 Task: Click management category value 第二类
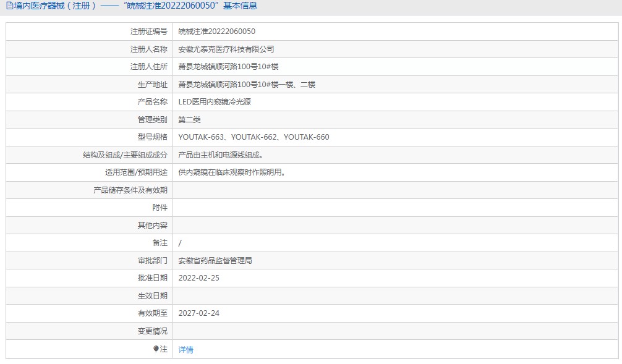[189, 120]
